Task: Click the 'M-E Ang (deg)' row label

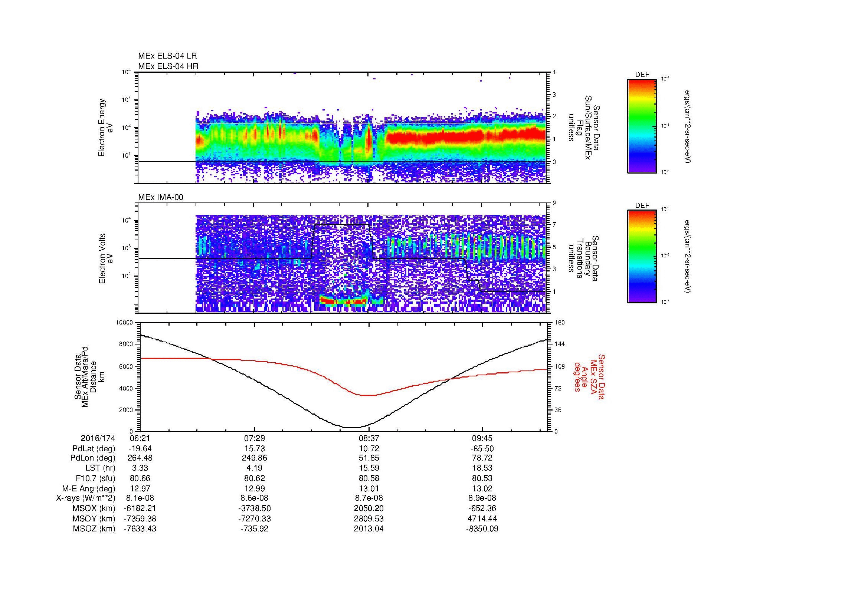Action: [x=88, y=489]
